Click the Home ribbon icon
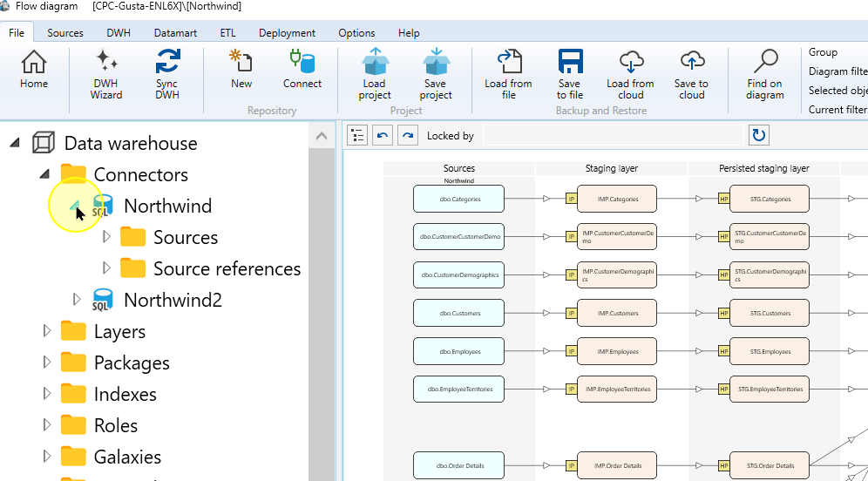This screenshot has height=481, width=868. point(34,69)
